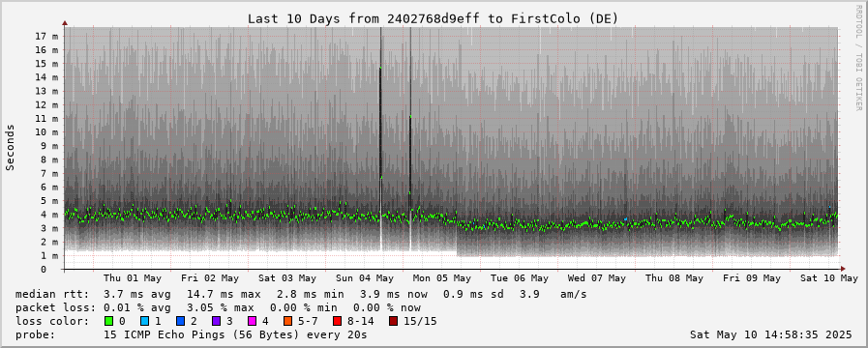This screenshot has width=868, height=348.
Task: Click the '2.8 ms min' median rtt value
Action: pyautogui.click(x=310, y=294)
